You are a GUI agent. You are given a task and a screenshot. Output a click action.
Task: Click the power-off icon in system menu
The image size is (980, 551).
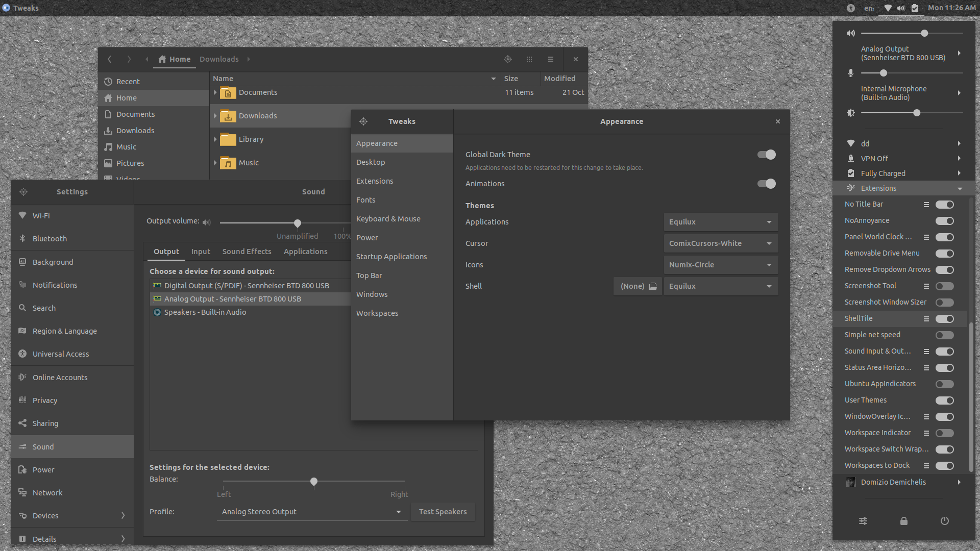tap(944, 521)
